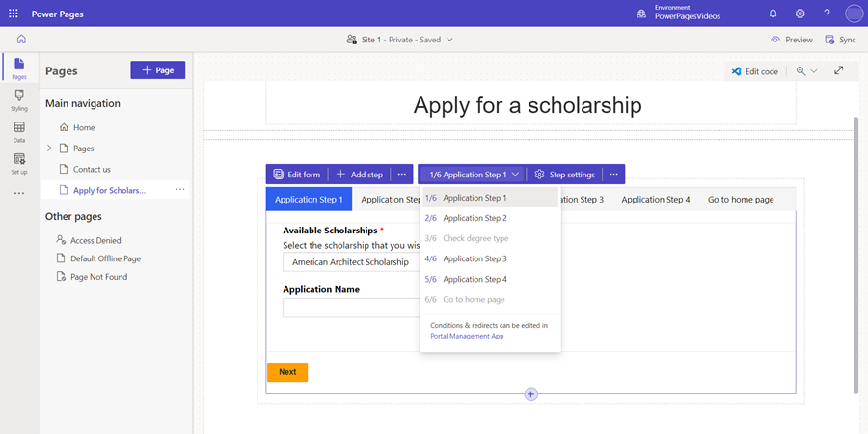Open the zoom level dropdown

point(806,71)
